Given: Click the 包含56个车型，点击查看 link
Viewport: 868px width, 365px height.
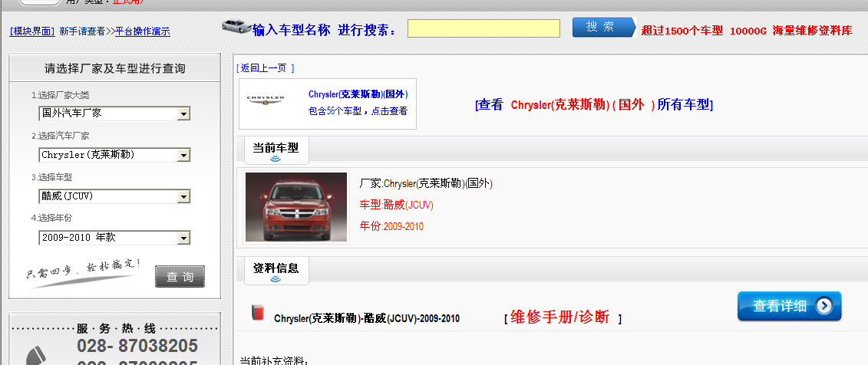Looking at the screenshot, I should tap(358, 110).
